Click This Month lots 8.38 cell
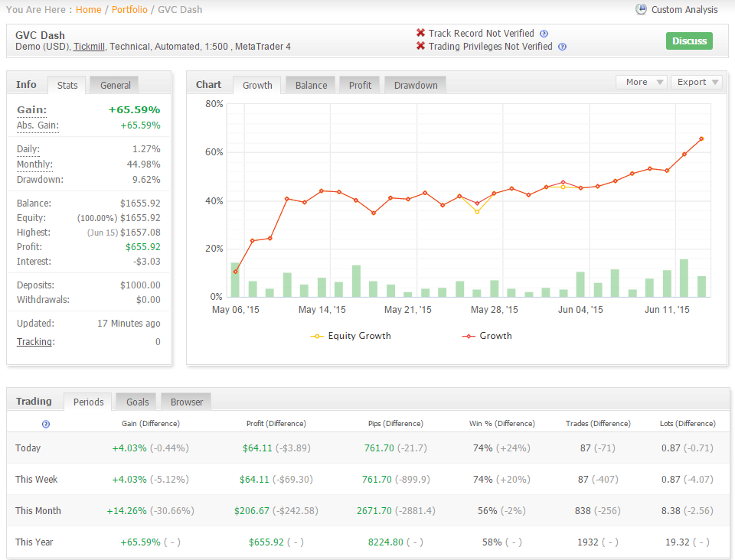The image size is (735, 560). click(x=671, y=511)
